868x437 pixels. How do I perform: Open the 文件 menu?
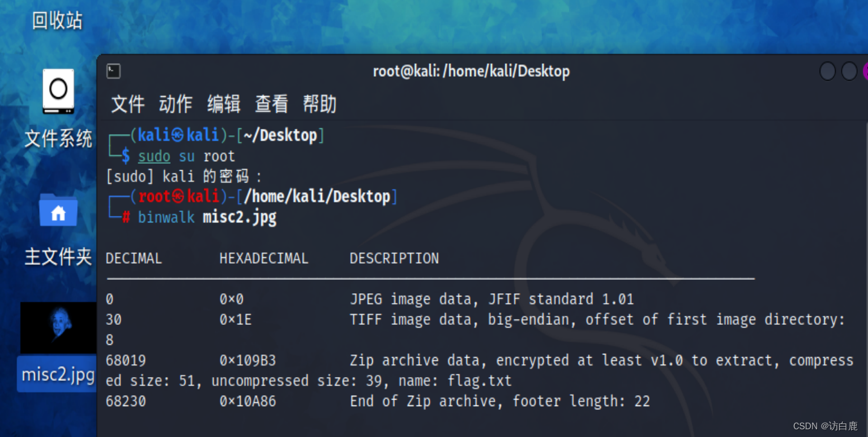click(127, 104)
